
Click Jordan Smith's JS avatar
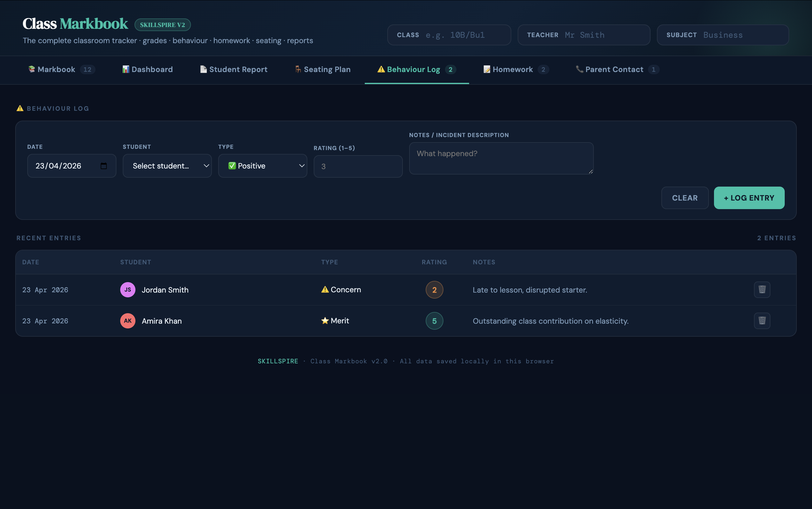pos(128,289)
